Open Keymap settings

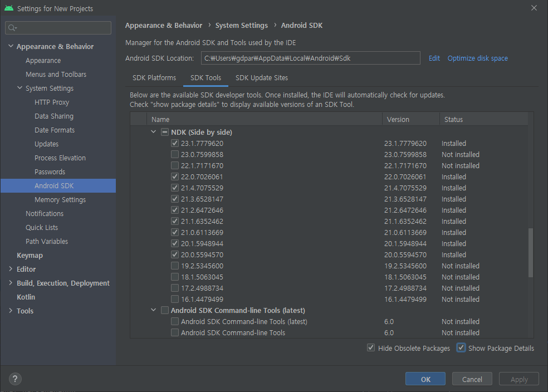point(30,256)
